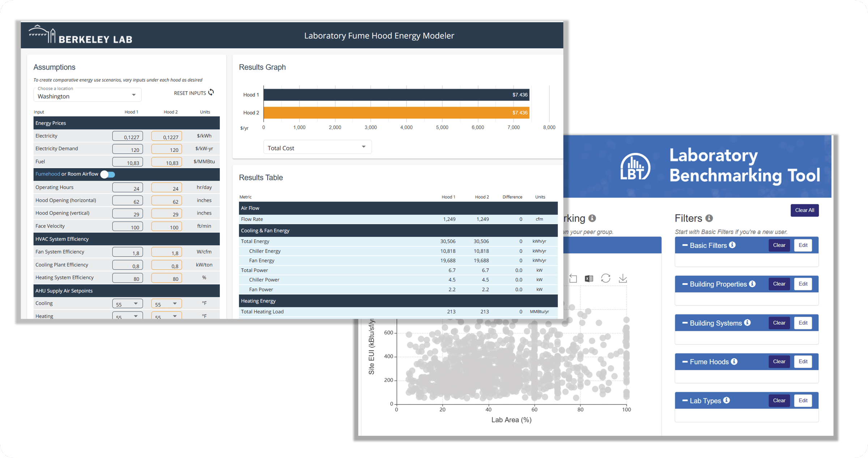The image size is (868, 458).
Task: Click the orange Hood 2 bar in graph
Action: 396,113
